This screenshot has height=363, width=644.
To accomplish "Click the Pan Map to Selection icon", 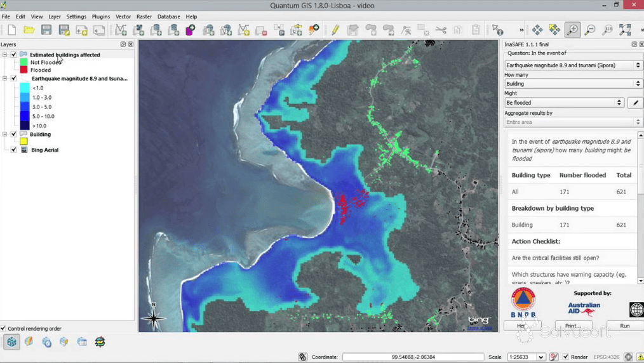I will (554, 30).
